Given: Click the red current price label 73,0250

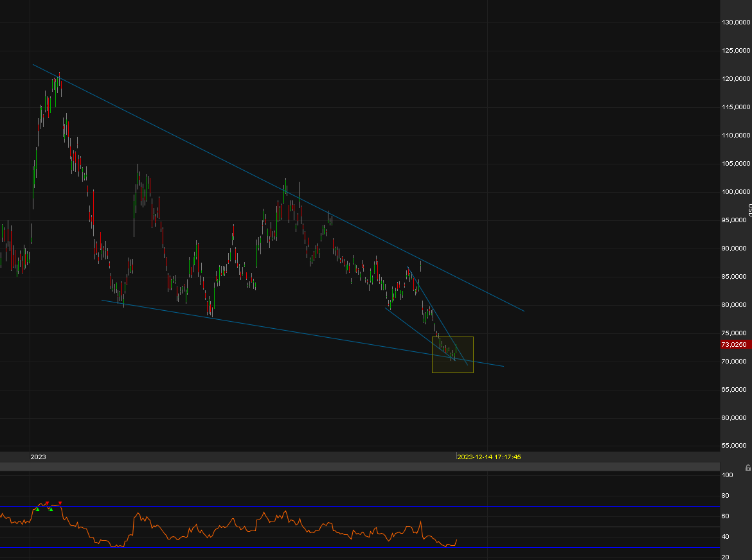Looking at the screenshot, I should click(735, 344).
